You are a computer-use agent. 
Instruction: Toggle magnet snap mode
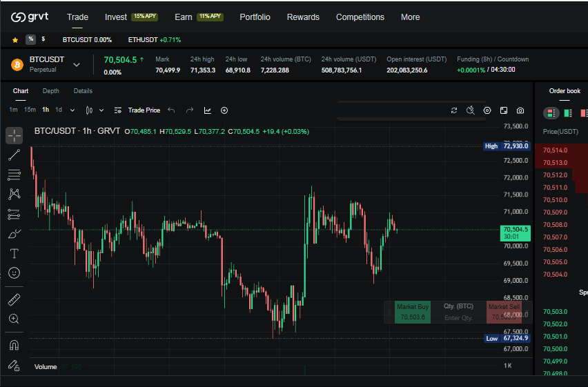(14, 345)
